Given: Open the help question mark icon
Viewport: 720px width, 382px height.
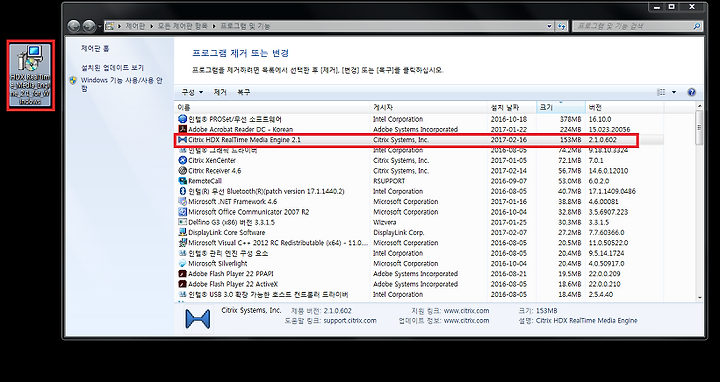Looking at the screenshot, I should tap(692, 92).
